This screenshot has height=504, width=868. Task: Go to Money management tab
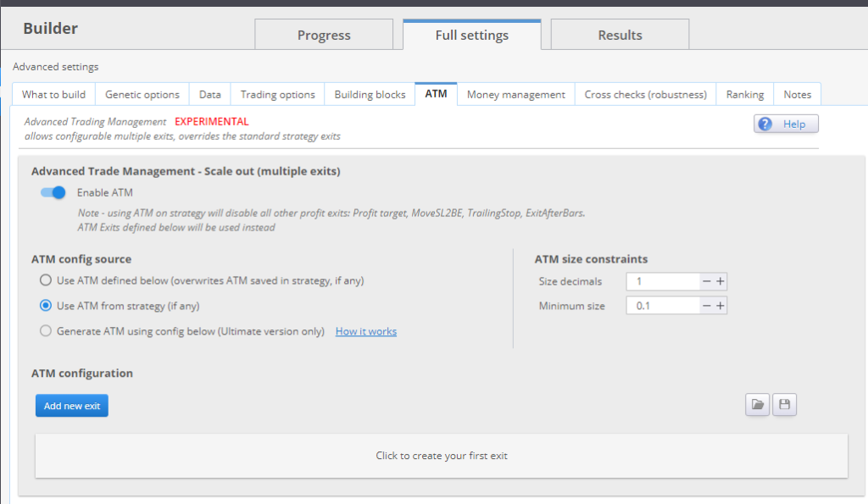pos(515,95)
